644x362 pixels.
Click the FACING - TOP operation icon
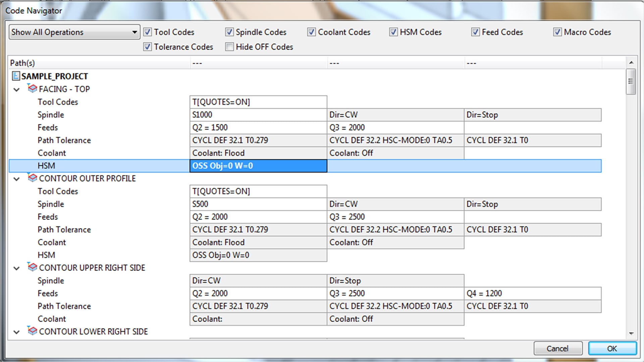(32, 89)
